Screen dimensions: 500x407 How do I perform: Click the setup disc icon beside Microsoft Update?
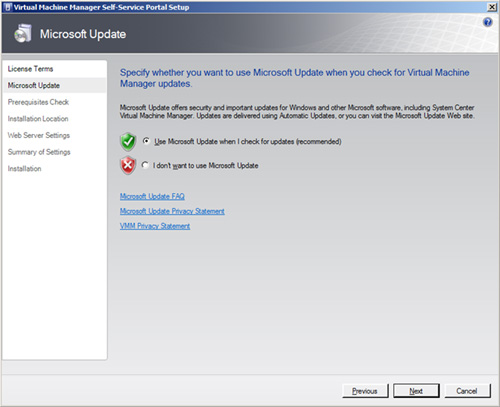click(23, 34)
